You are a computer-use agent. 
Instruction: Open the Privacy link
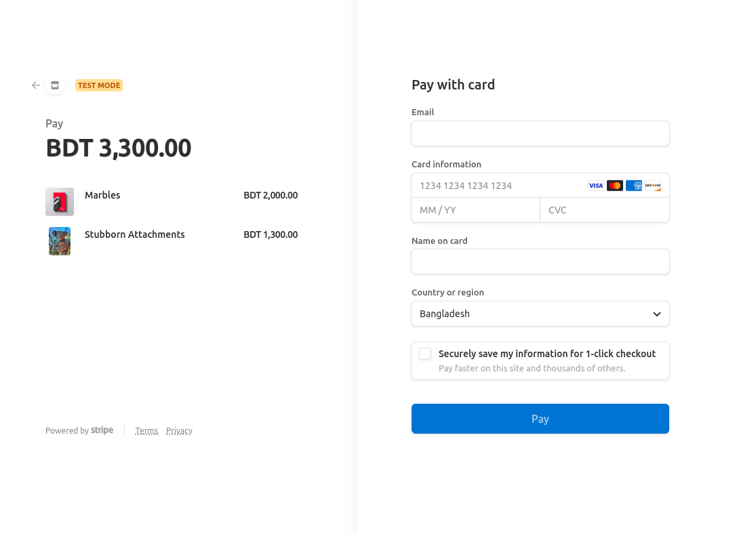tap(179, 431)
